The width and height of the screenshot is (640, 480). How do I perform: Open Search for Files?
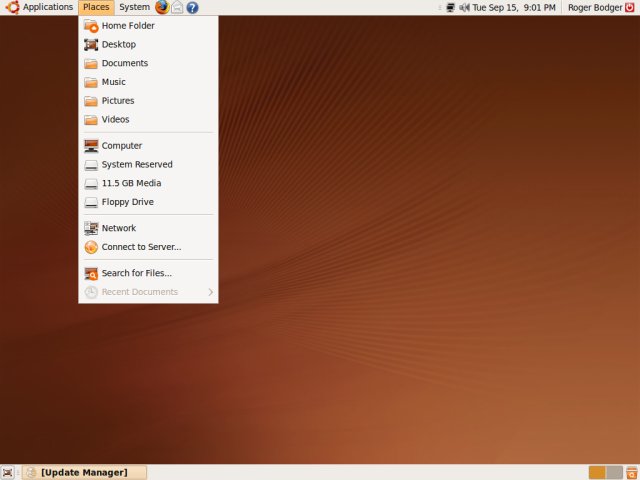click(x=136, y=273)
